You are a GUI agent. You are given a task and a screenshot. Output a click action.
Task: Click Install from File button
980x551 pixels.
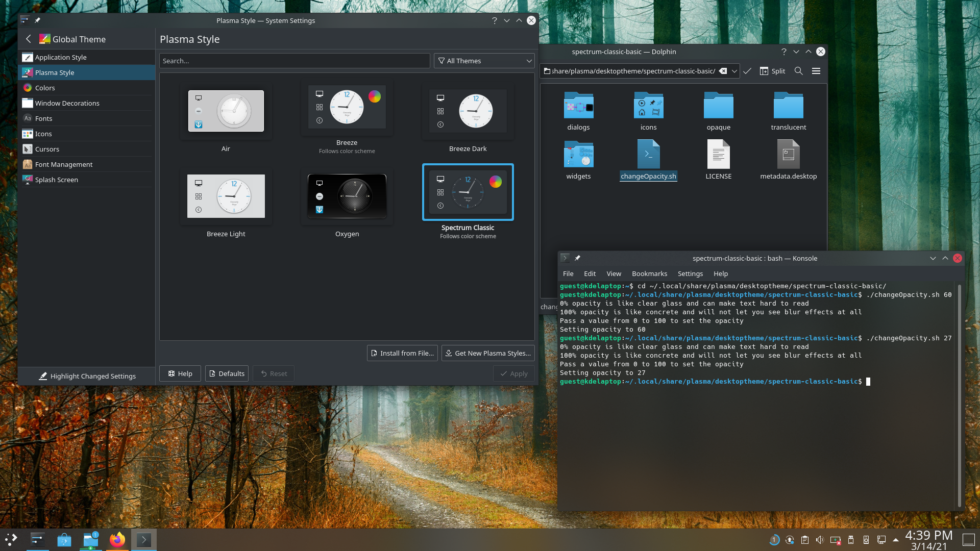pos(402,353)
